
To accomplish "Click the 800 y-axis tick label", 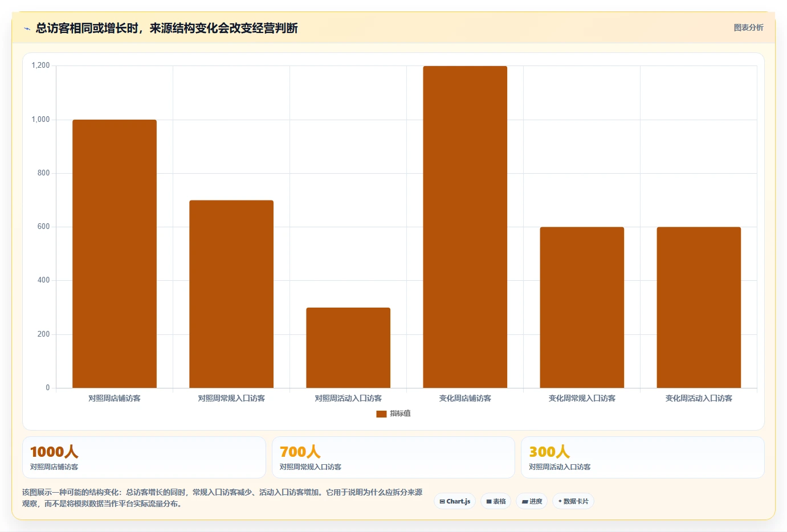I will (x=43, y=173).
